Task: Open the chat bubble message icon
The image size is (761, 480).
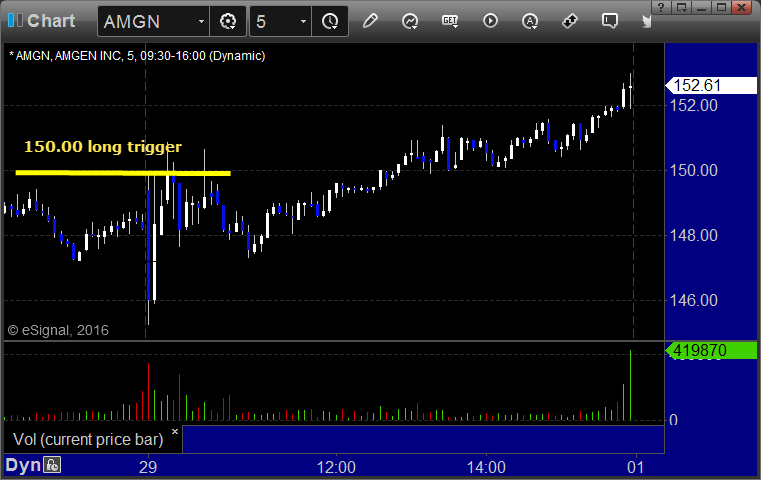Action: pos(610,21)
